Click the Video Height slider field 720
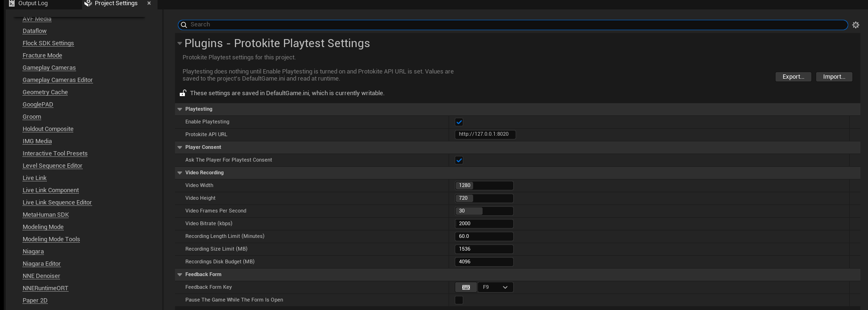The image size is (868, 310). pos(484,198)
